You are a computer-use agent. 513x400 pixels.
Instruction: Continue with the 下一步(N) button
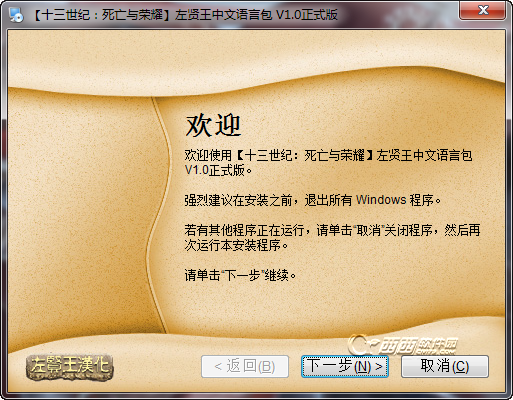tap(345, 366)
